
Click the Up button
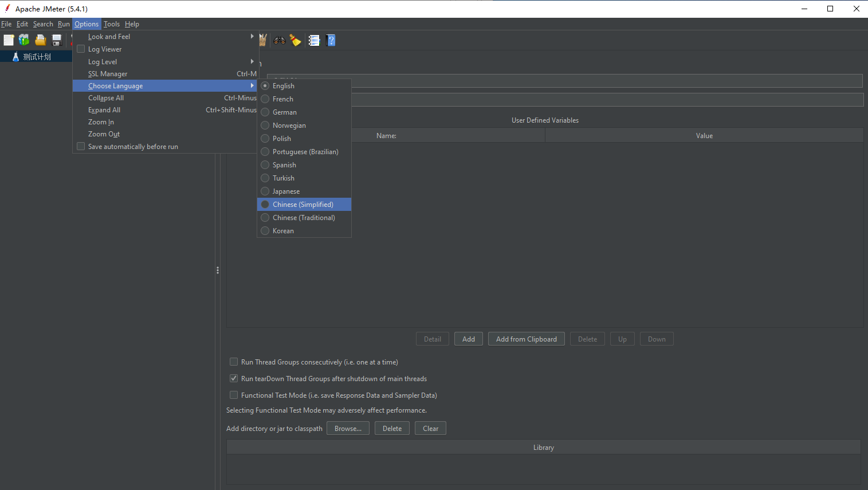click(x=622, y=339)
